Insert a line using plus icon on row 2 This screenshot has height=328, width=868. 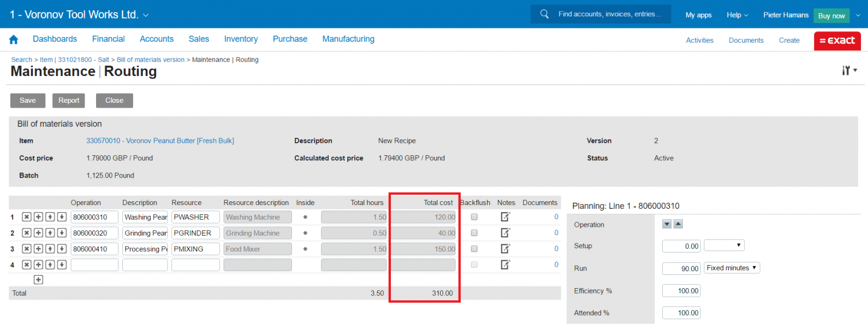point(38,233)
